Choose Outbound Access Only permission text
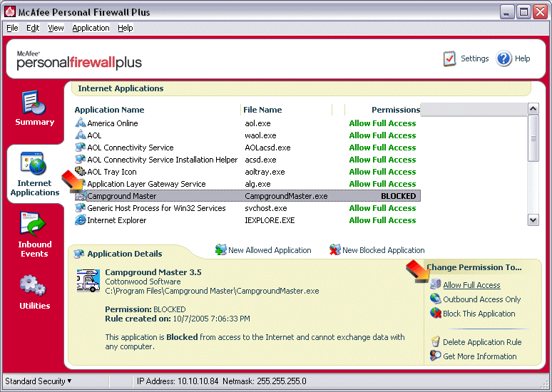The image size is (552, 392). [x=481, y=299]
